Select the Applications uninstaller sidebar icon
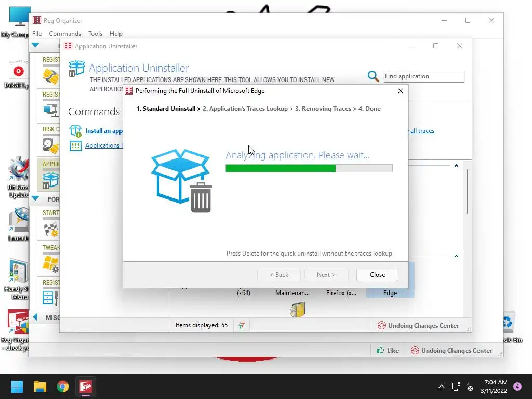 pyautogui.click(x=50, y=180)
